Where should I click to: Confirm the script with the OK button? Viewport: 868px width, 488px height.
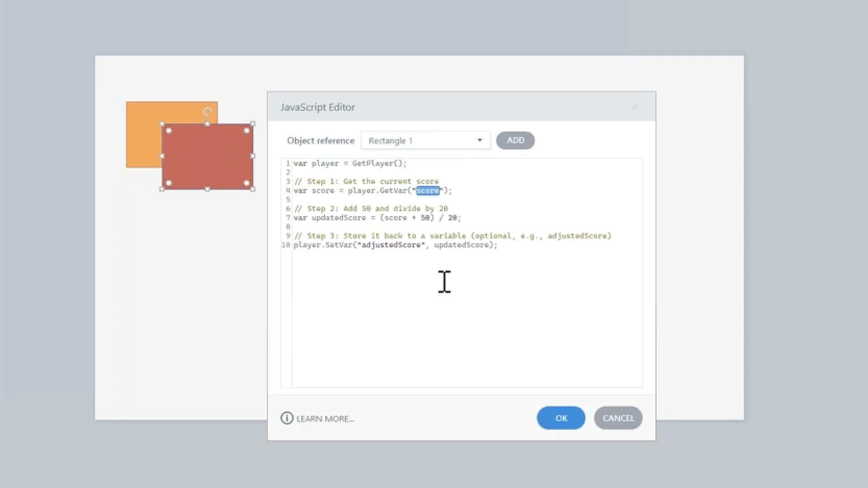(561, 418)
